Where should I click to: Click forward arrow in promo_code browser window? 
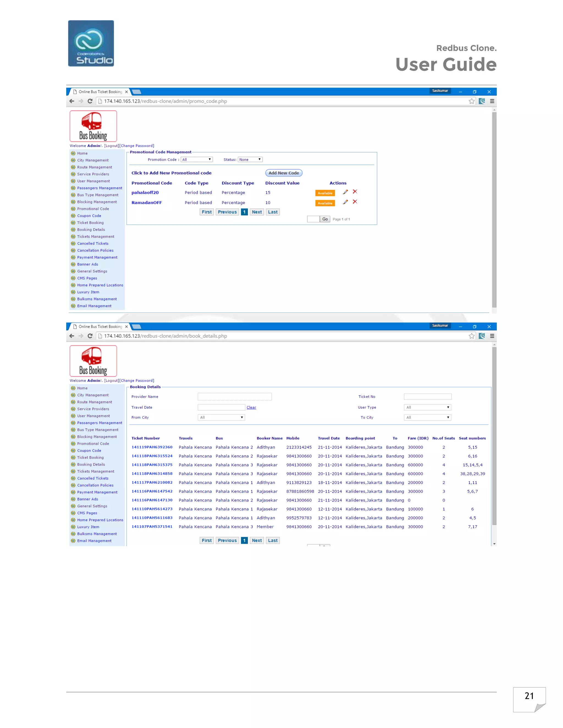pos(81,101)
